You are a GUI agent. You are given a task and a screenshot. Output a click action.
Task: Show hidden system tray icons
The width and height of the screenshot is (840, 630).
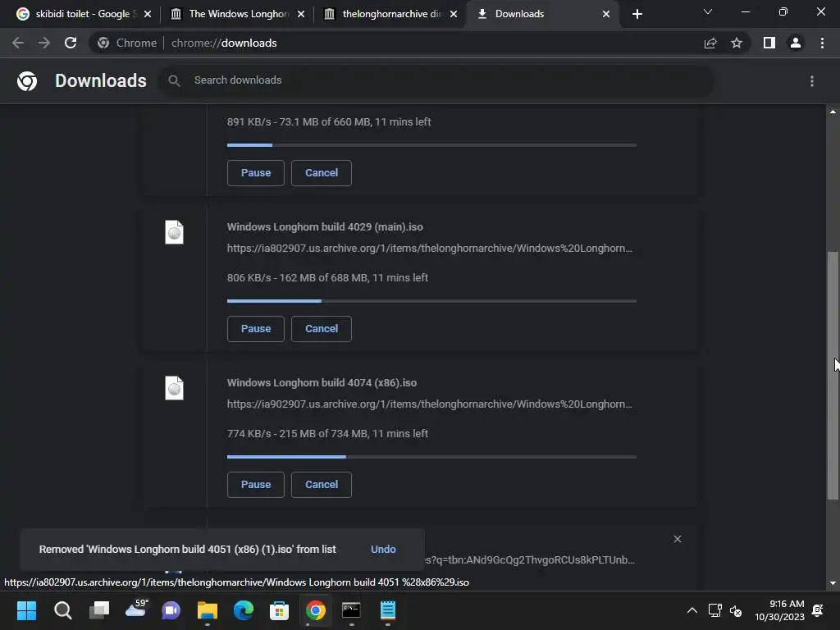point(692,610)
